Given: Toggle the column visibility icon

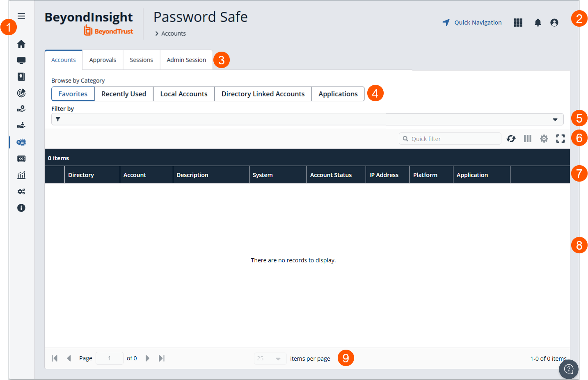Looking at the screenshot, I should click(x=527, y=139).
